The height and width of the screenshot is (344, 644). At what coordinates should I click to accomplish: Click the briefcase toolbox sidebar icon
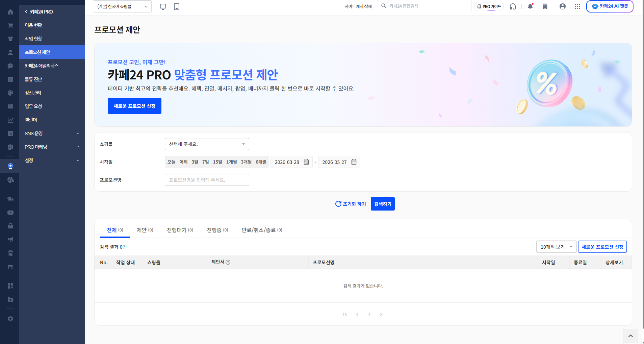10,226
